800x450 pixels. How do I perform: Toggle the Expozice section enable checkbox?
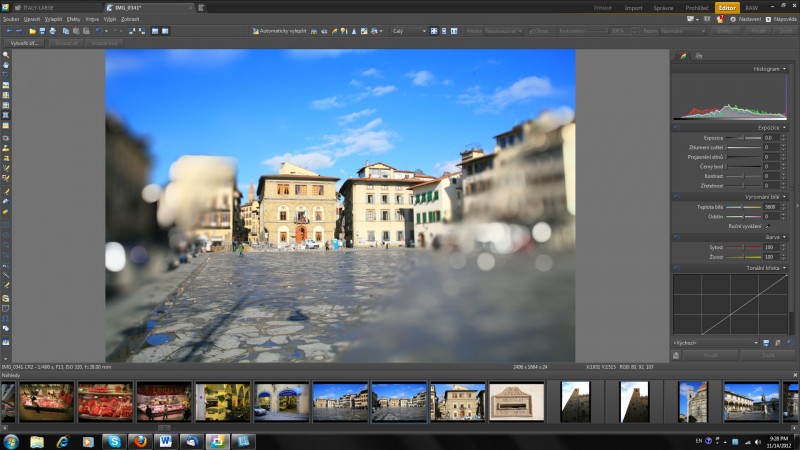point(677,128)
